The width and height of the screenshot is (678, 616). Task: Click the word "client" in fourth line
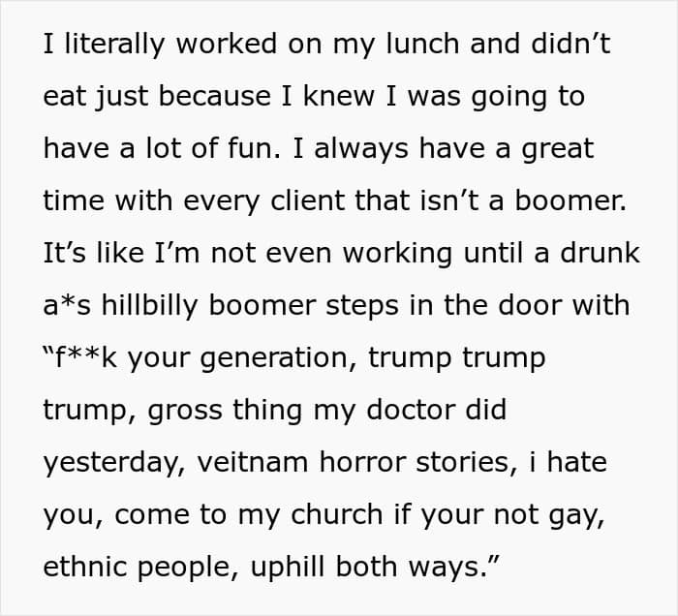pyautogui.click(x=307, y=200)
